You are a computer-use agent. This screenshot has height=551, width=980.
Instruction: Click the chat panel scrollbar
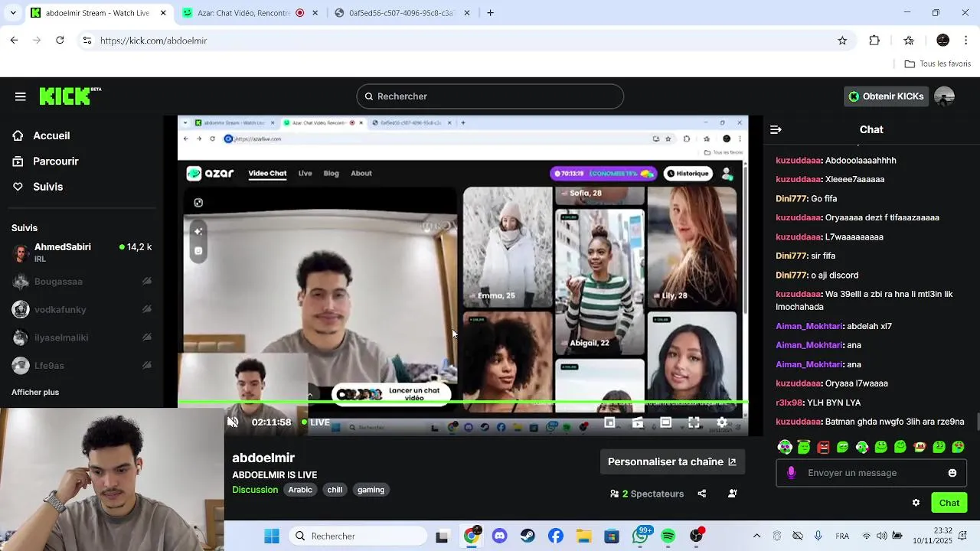click(977, 422)
